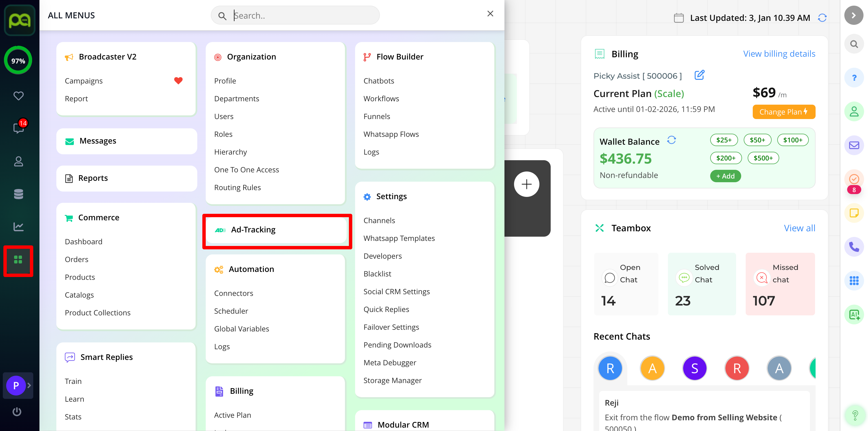Click the phone call icon on right panel
Viewport: 868px width, 431px height.
854,247
